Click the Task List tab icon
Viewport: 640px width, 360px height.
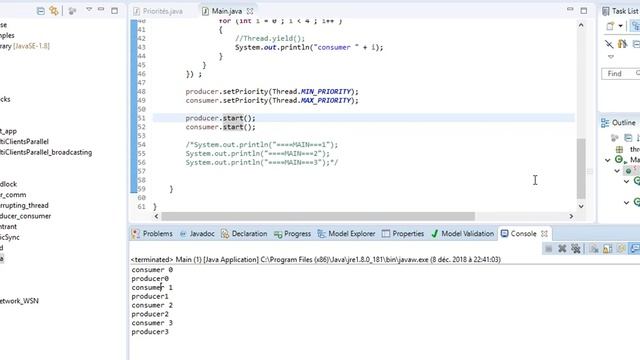pos(606,11)
